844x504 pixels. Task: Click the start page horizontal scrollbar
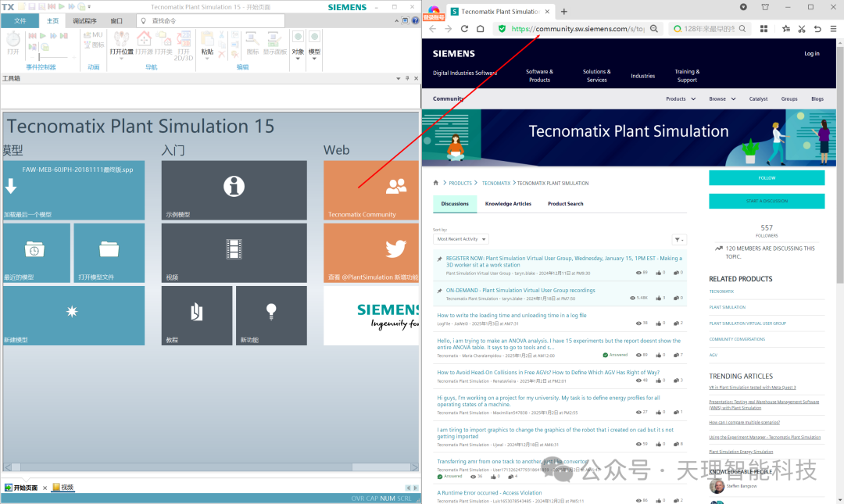coord(211,466)
